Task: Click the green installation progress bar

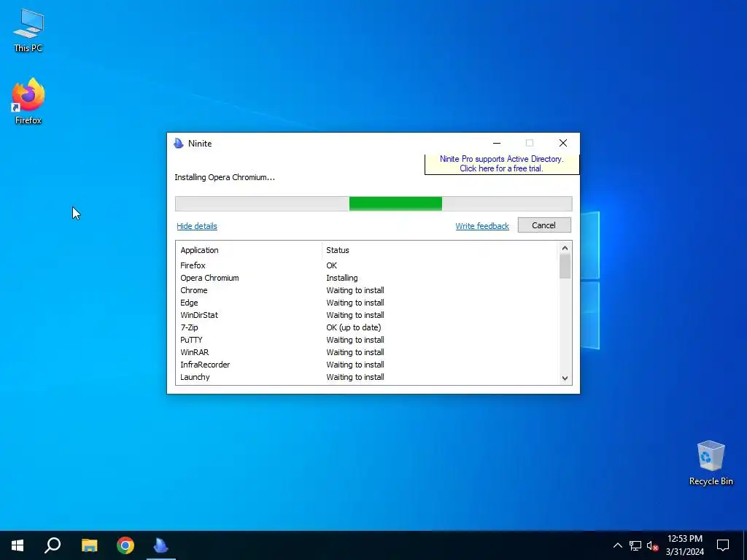Action: [395, 203]
